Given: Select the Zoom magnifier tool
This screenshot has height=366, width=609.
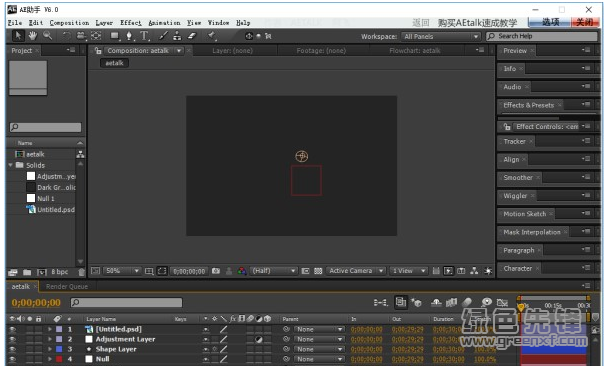Looking at the screenshot, I should 47,36.
